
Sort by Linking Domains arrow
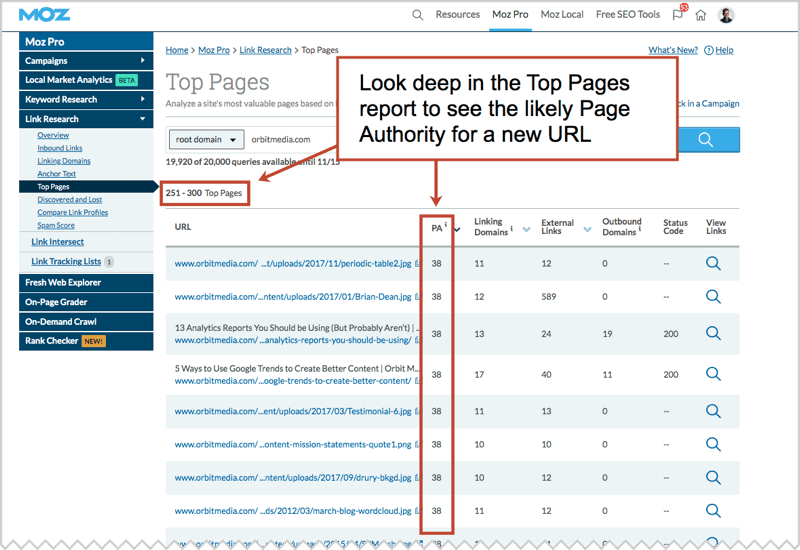527,230
